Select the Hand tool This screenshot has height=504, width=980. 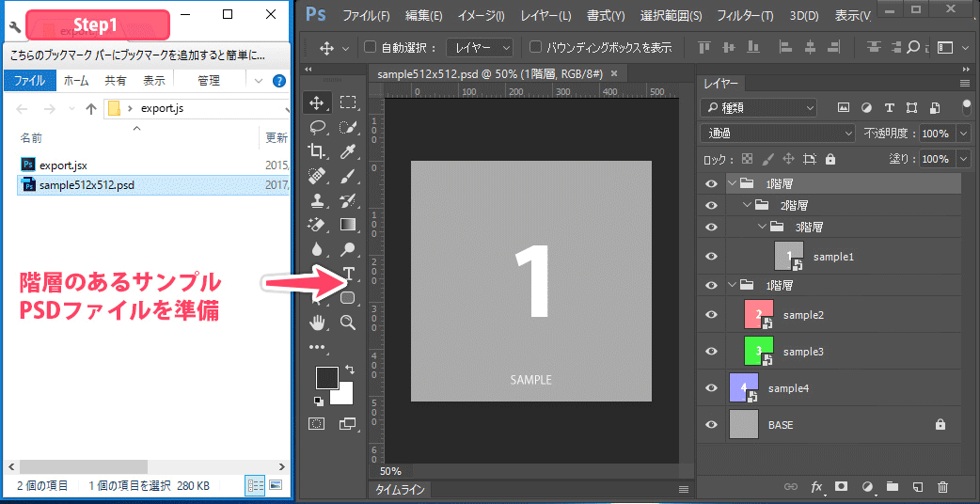click(x=317, y=323)
